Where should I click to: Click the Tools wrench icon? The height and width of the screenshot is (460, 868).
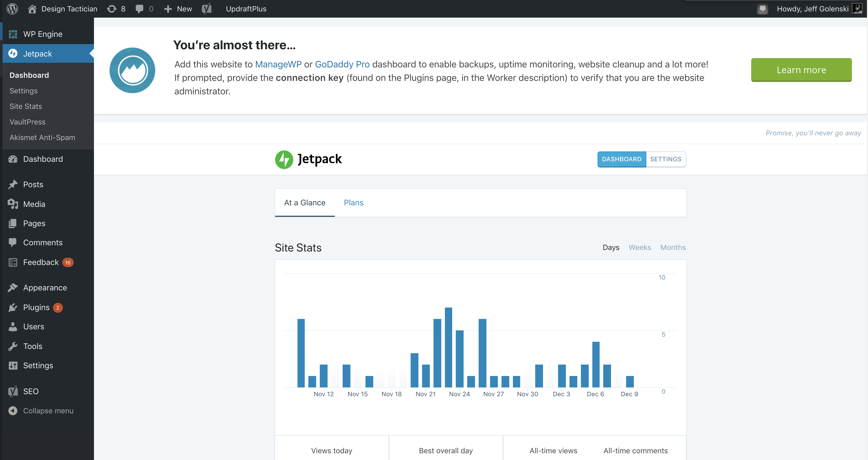tap(13, 346)
